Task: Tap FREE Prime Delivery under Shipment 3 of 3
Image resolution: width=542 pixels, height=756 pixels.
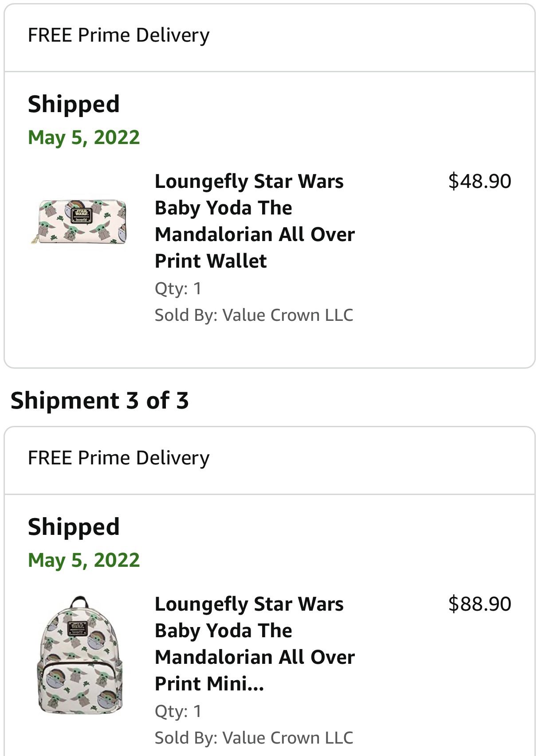Action: point(118,458)
